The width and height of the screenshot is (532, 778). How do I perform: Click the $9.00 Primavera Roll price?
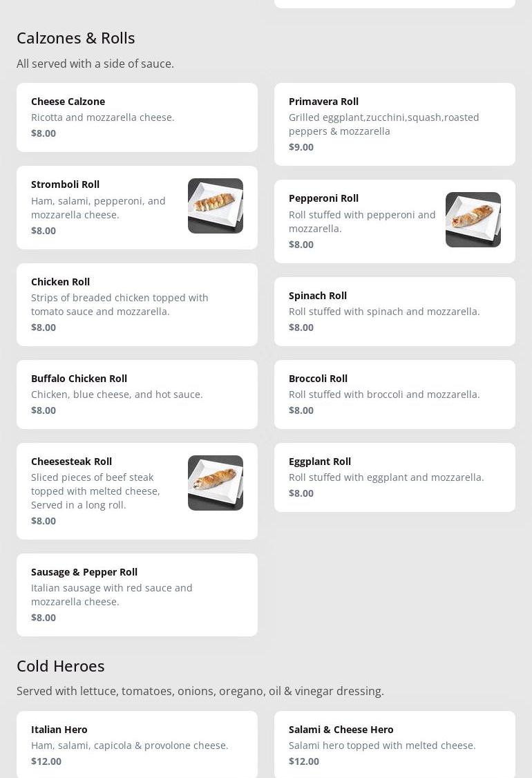point(301,147)
